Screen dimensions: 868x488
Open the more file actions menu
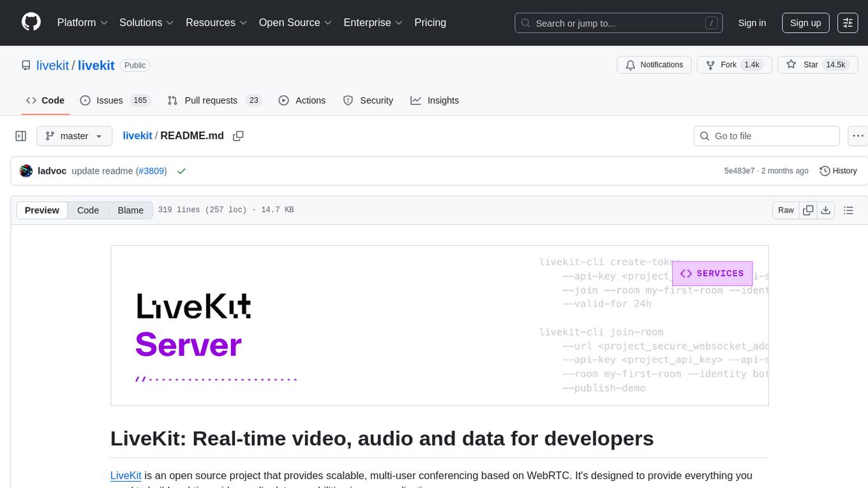pos(858,136)
